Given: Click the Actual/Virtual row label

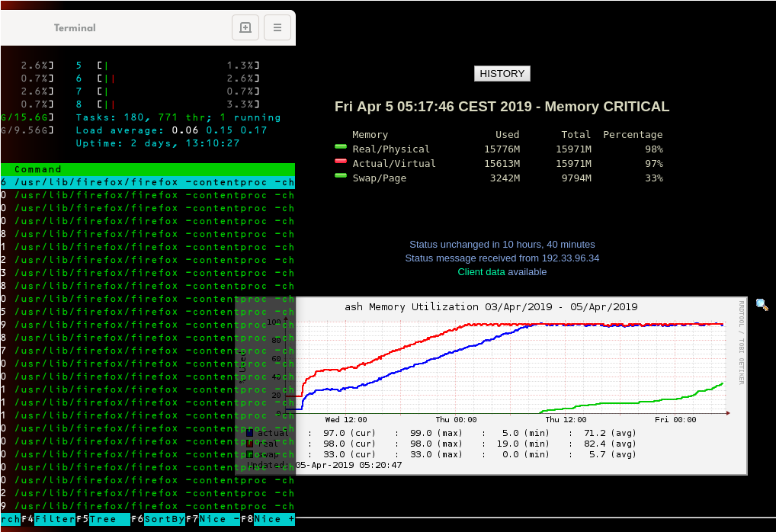Looking at the screenshot, I should click(394, 163).
